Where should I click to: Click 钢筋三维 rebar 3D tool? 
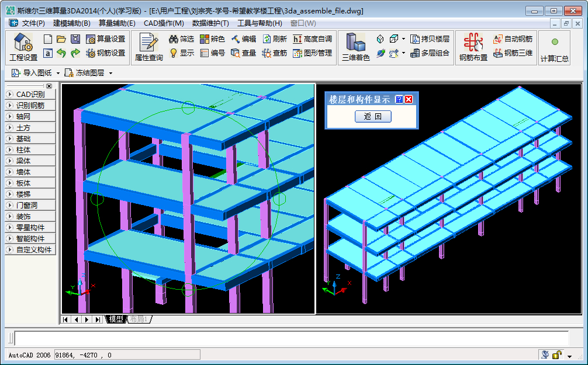point(513,53)
